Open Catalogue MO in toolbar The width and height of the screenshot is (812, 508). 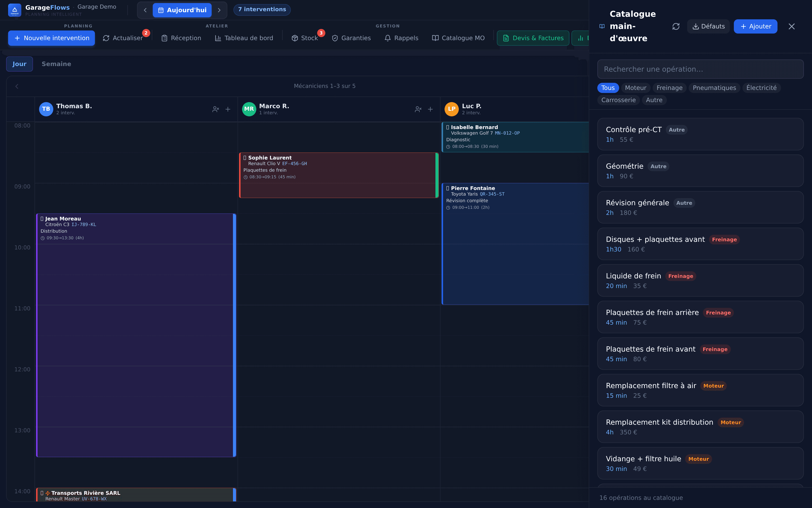coord(458,38)
